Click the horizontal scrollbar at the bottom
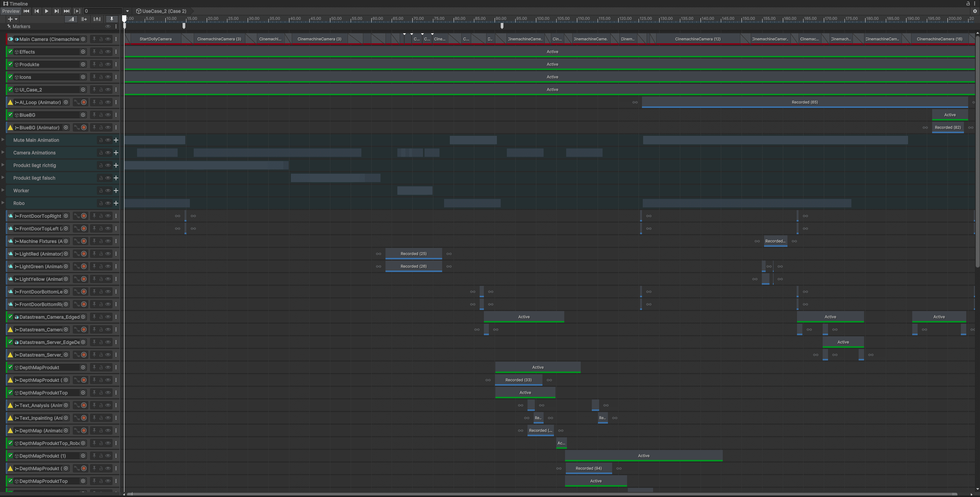The image size is (980, 497). (542, 494)
